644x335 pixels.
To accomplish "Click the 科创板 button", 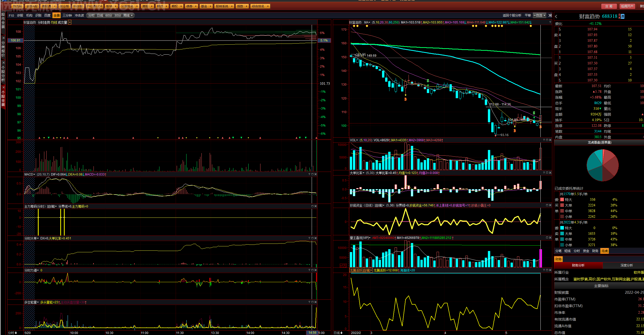I will 78,6.
